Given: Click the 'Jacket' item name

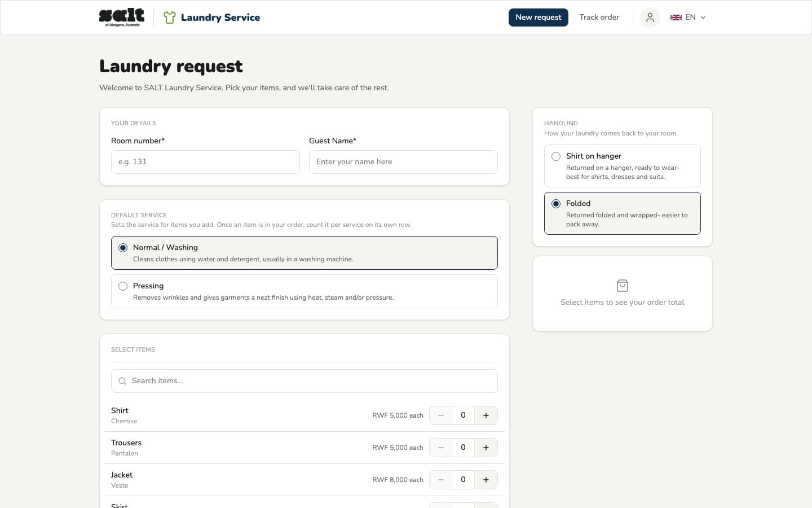Looking at the screenshot, I should pos(122,475).
